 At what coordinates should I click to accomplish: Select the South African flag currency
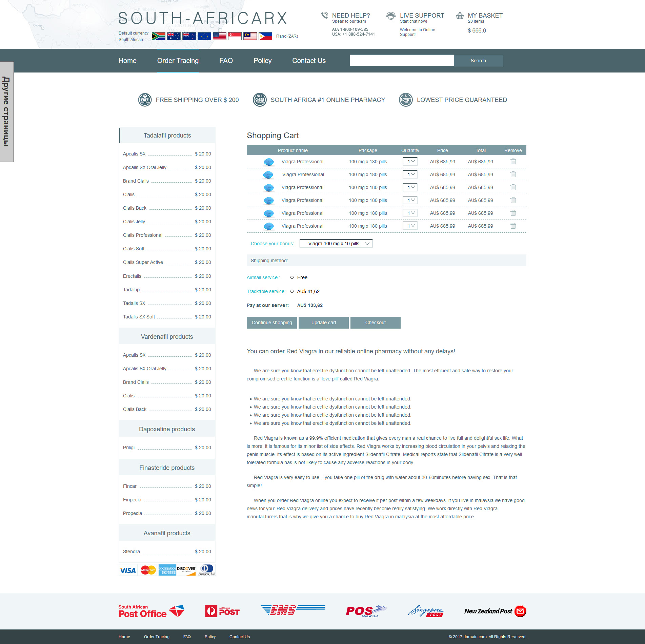click(158, 36)
